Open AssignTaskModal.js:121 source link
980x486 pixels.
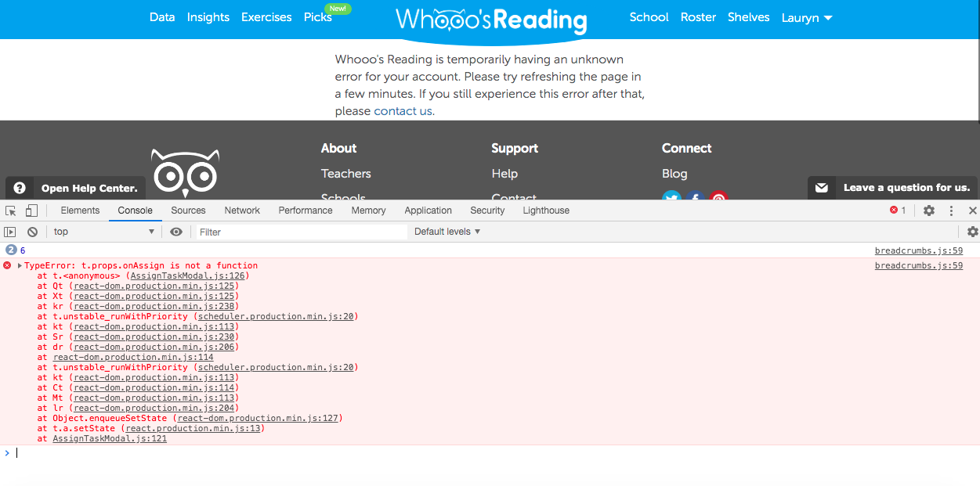coord(110,438)
